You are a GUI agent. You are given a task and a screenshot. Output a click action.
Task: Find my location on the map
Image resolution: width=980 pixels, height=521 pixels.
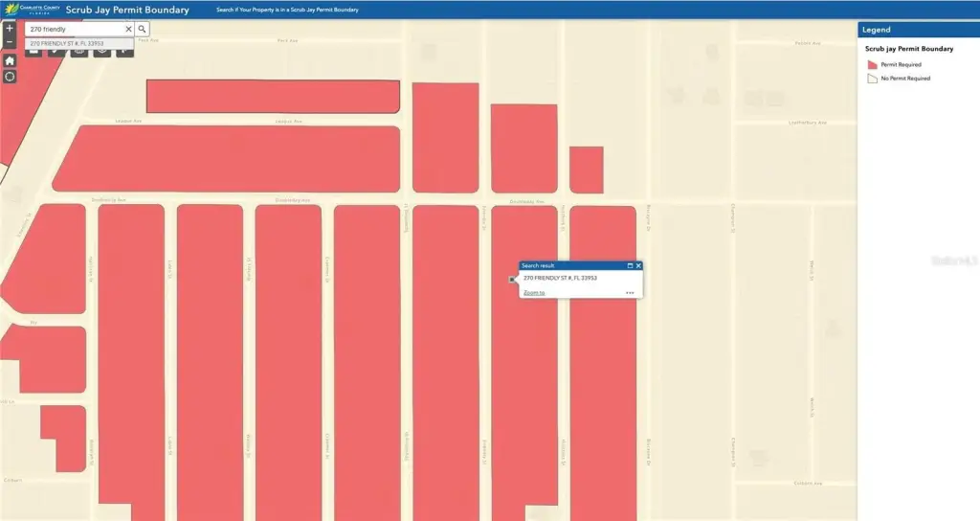[10, 76]
